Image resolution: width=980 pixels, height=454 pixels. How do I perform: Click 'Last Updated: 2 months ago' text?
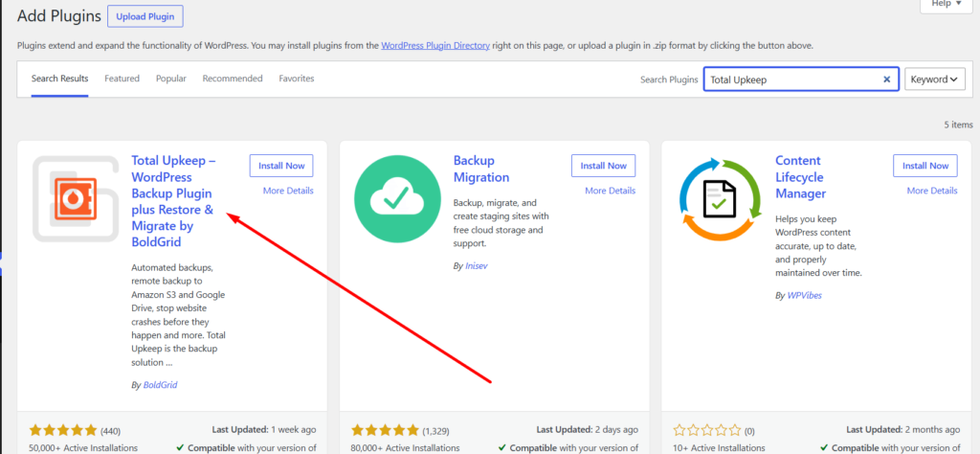tap(903, 430)
